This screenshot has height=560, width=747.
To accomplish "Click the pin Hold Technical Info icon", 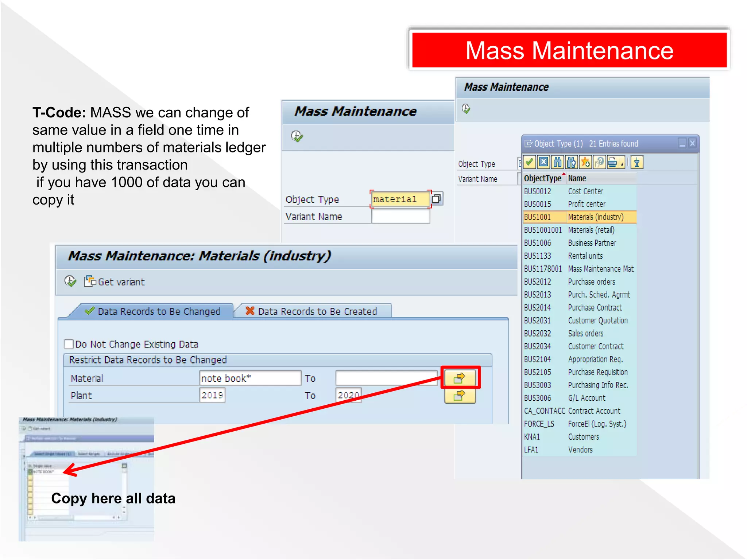I will click(637, 162).
